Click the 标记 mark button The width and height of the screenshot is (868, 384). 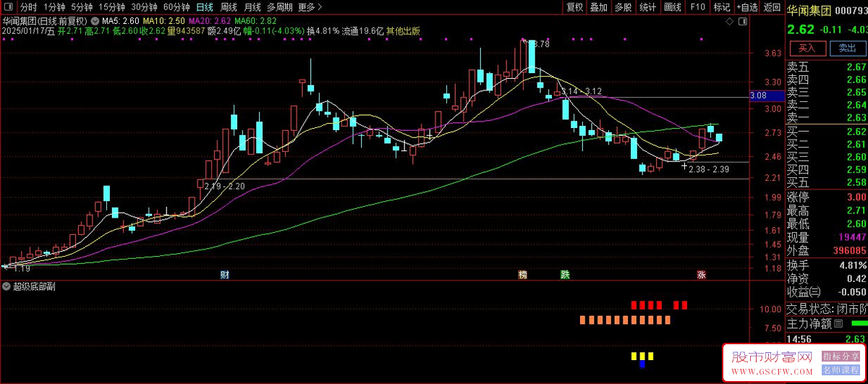point(721,7)
